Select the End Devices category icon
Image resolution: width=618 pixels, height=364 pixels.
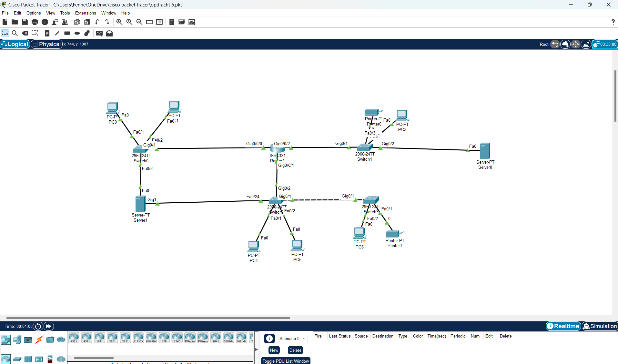17,339
